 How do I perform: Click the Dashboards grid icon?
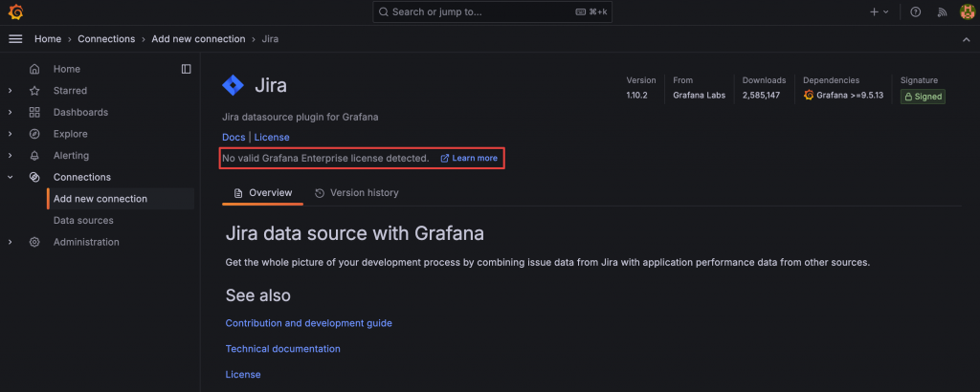(35, 113)
